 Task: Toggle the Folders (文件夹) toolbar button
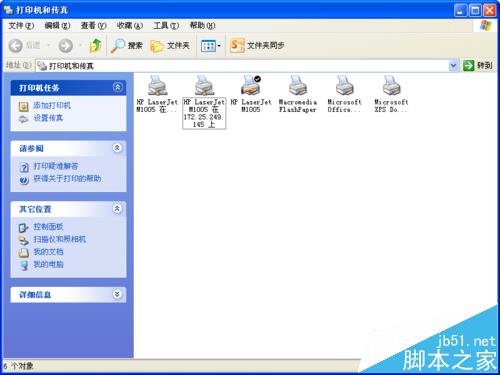tap(170, 46)
